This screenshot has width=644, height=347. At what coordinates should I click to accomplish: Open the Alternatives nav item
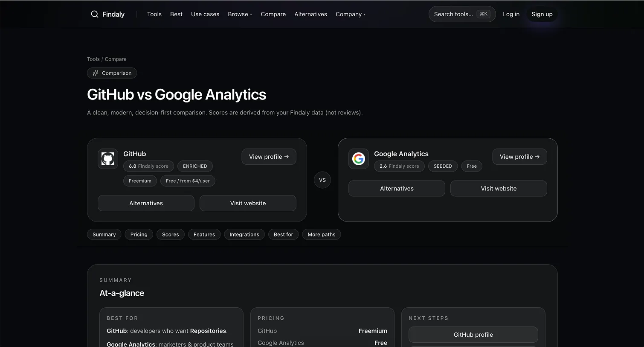pyautogui.click(x=310, y=14)
